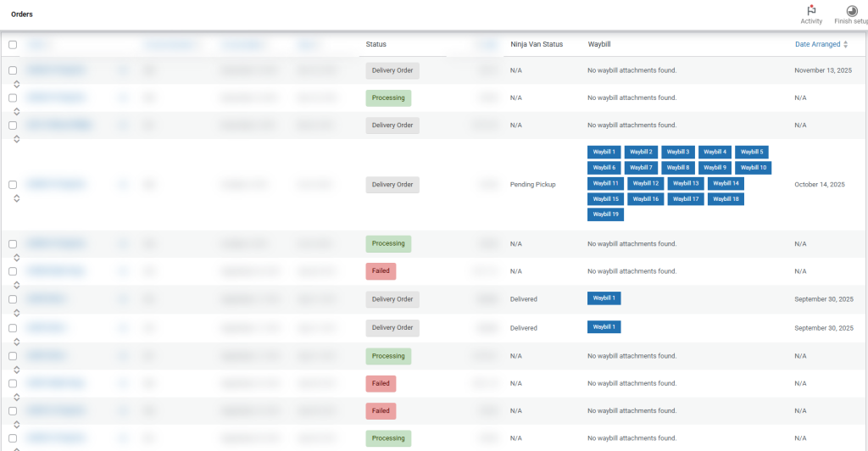Open the Waybill 10 attachment
Viewport: 868px width, 451px height.
(751, 168)
